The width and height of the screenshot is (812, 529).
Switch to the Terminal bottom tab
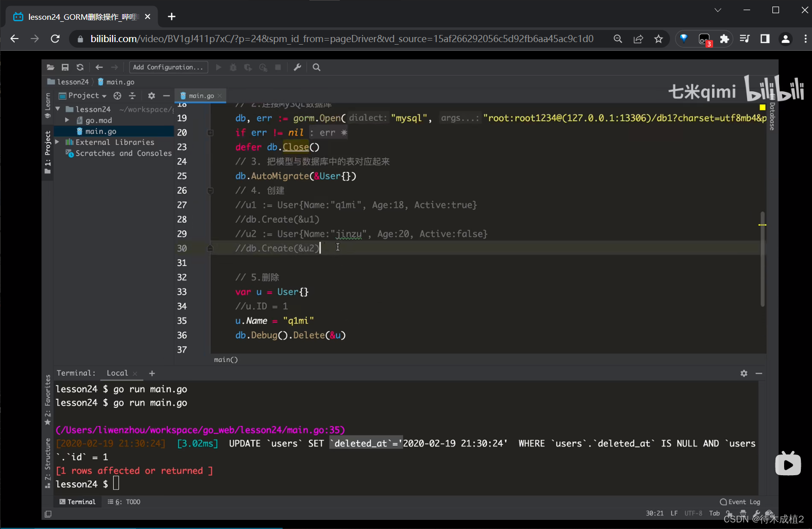(77, 502)
